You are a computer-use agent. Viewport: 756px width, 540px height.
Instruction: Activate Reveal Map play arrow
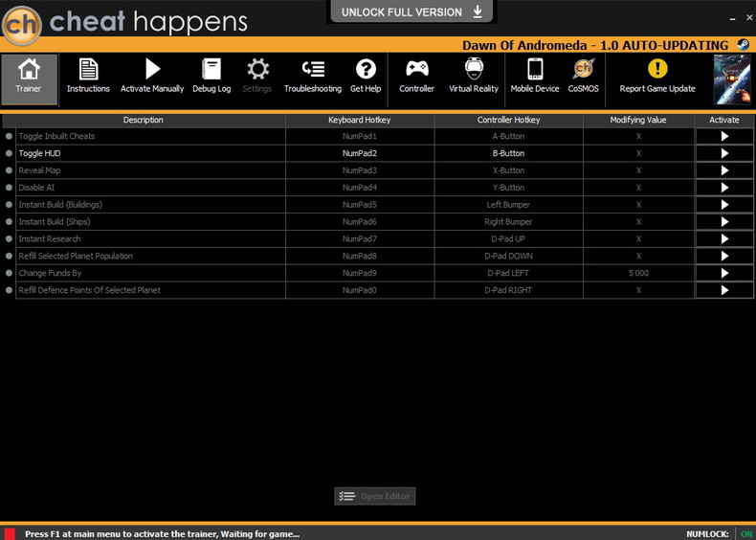724,170
